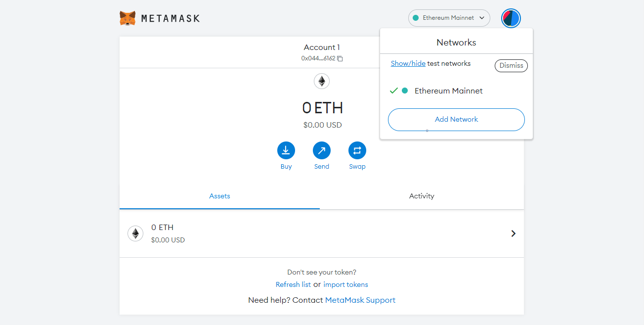The image size is (644, 325).
Task: Open the MetaMask Support link
Action: point(360,300)
